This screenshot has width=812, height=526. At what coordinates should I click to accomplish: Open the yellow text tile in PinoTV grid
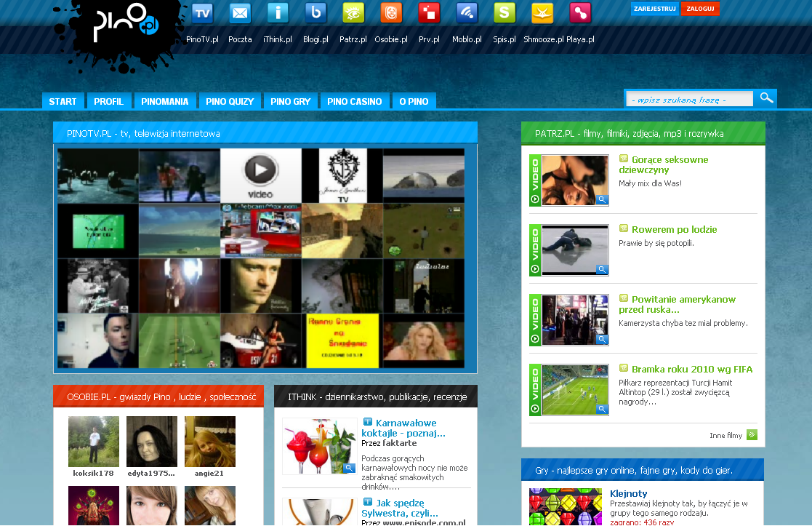342,341
